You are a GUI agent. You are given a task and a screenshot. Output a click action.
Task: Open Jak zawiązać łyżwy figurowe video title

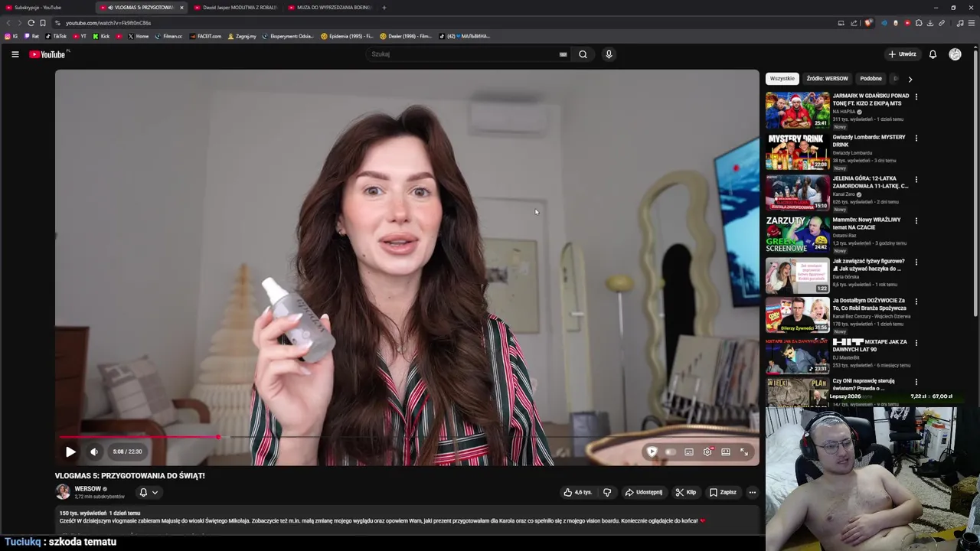pyautogui.click(x=868, y=265)
